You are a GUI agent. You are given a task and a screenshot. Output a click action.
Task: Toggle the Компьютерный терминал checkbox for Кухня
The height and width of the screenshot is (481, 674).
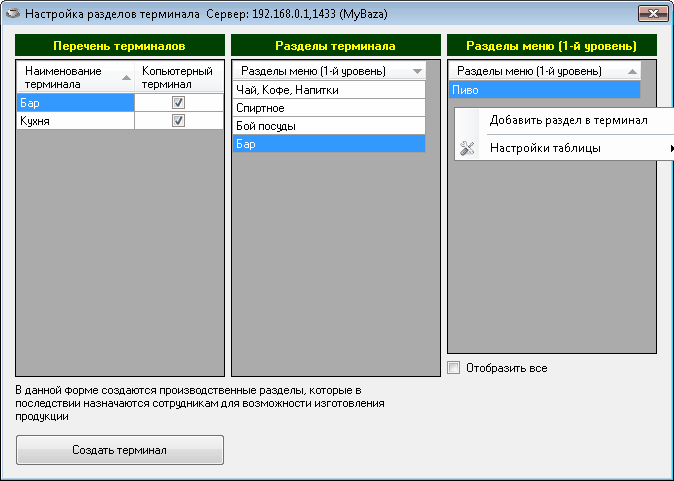178,120
